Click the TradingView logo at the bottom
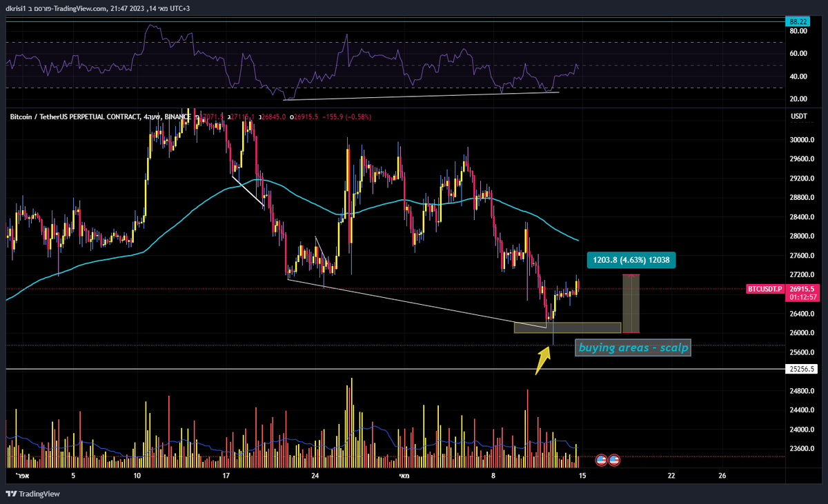This screenshot has width=828, height=504. tap(32, 494)
